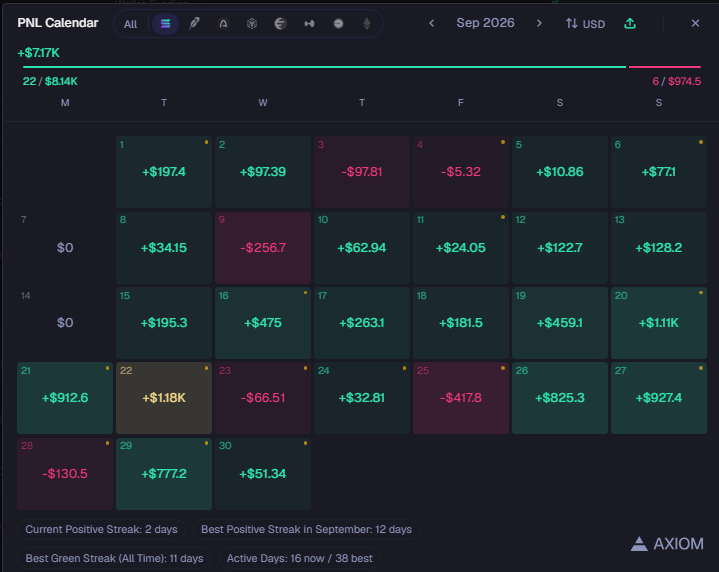This screenshot has width=719, height=572.
Task: Click the Active Days badge
Action: click(x=299, y=558)
